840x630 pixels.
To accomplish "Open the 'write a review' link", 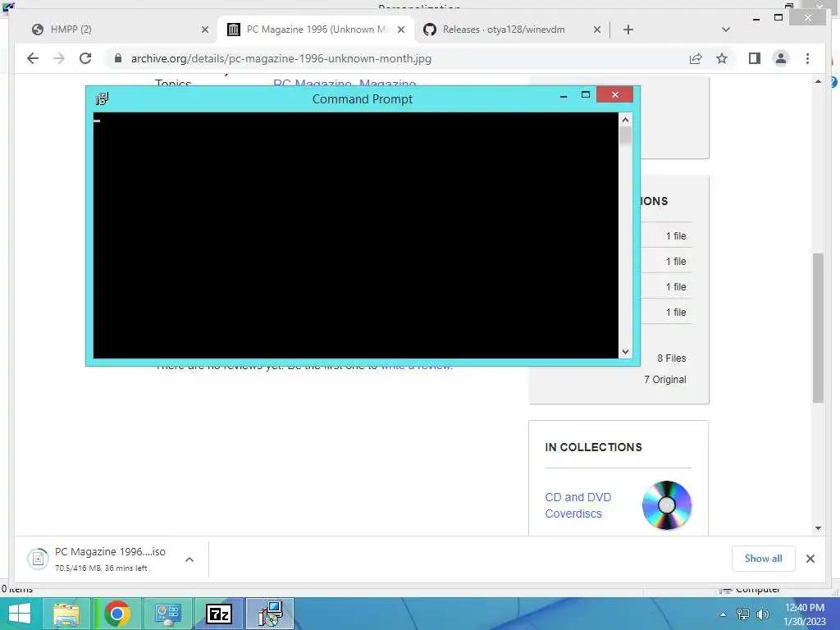I will (416, 367).
